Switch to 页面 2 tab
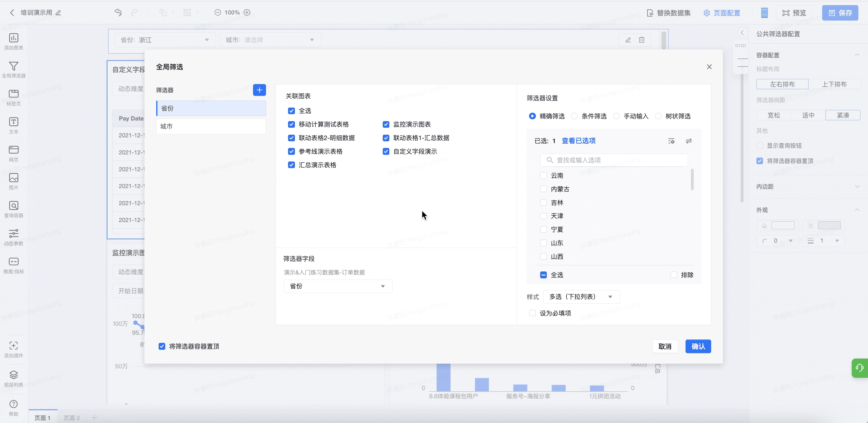 [x=72, y=418]
